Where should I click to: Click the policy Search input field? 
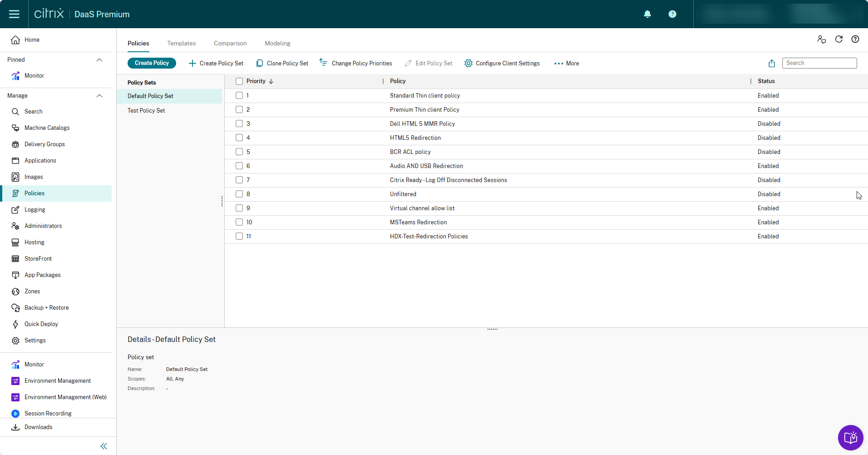[819, 63]
